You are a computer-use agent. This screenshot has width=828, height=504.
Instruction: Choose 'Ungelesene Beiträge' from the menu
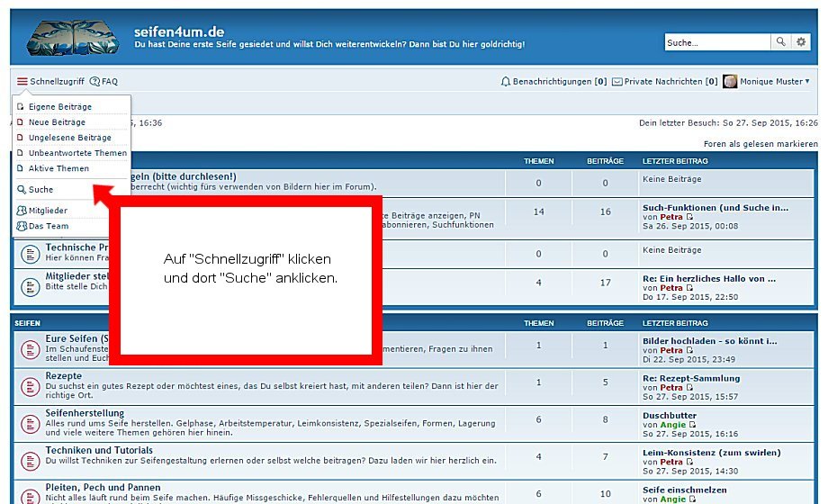point(69,138)
